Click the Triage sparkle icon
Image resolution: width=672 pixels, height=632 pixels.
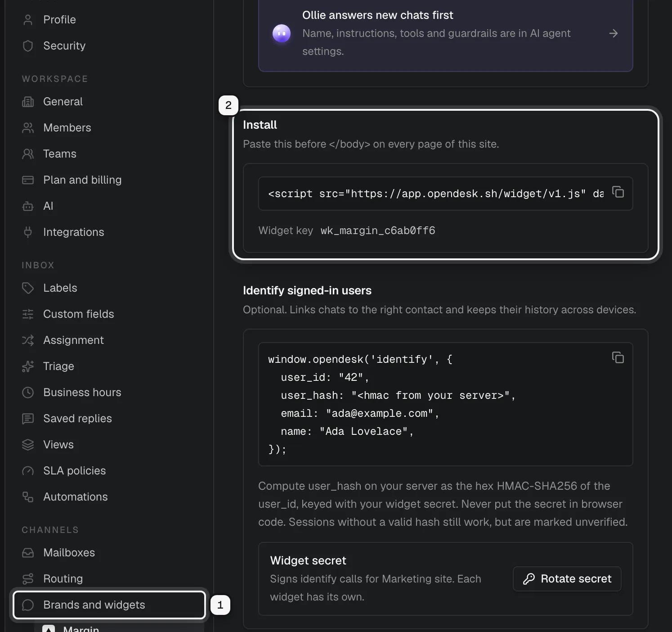pos(28,366)
